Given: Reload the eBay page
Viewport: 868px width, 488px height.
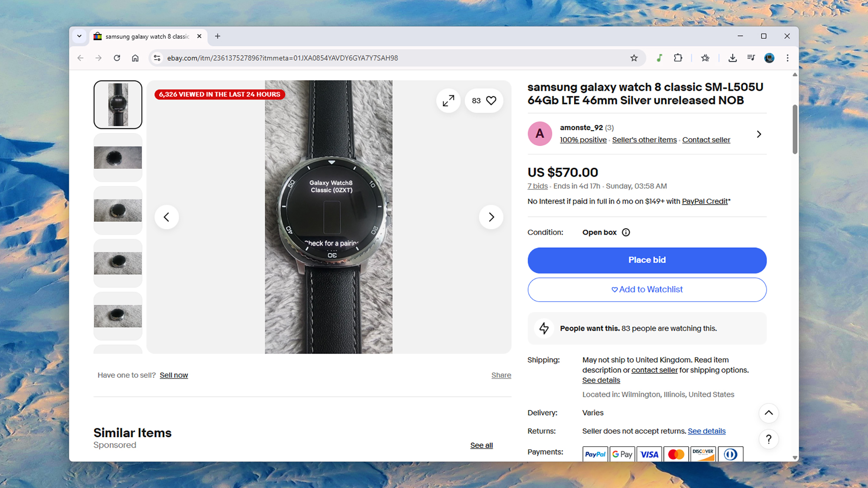Looking at the screenshot, I should tap(117, 58).
